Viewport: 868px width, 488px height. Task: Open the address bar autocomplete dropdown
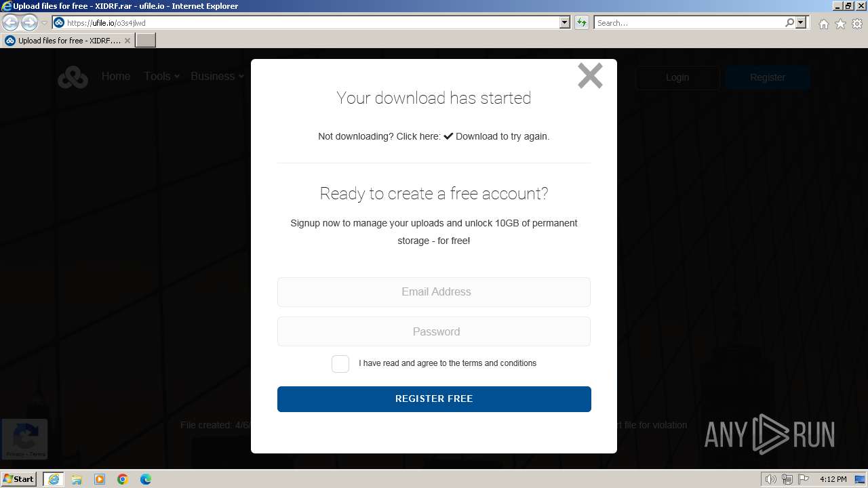coord(565,22)
